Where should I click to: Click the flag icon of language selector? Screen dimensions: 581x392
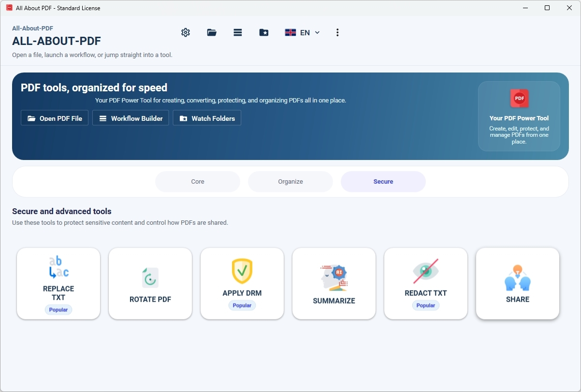(290, 32)
